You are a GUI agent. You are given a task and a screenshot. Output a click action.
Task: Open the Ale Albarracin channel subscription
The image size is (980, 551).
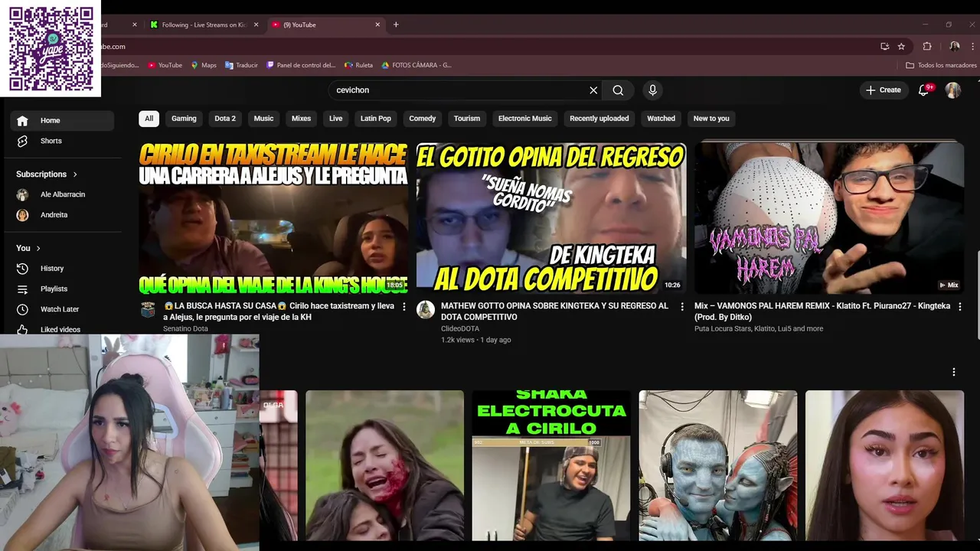62,194
